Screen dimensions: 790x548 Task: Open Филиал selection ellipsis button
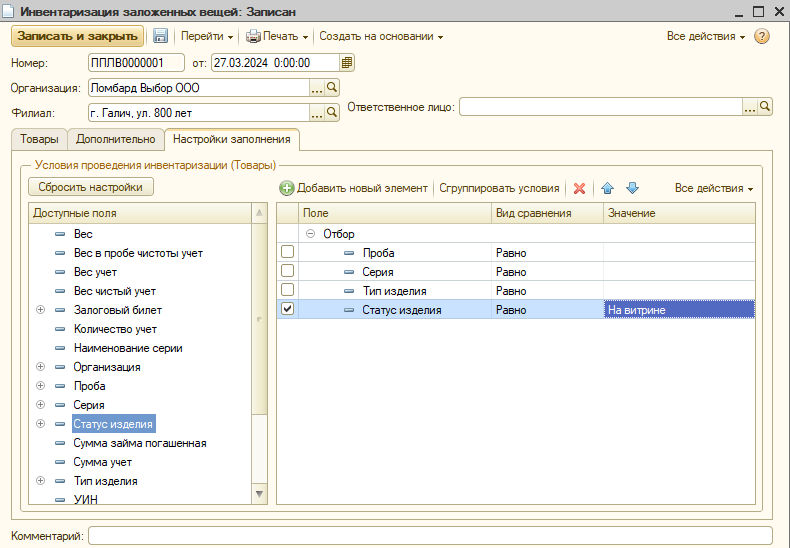(x=316, y=112)
